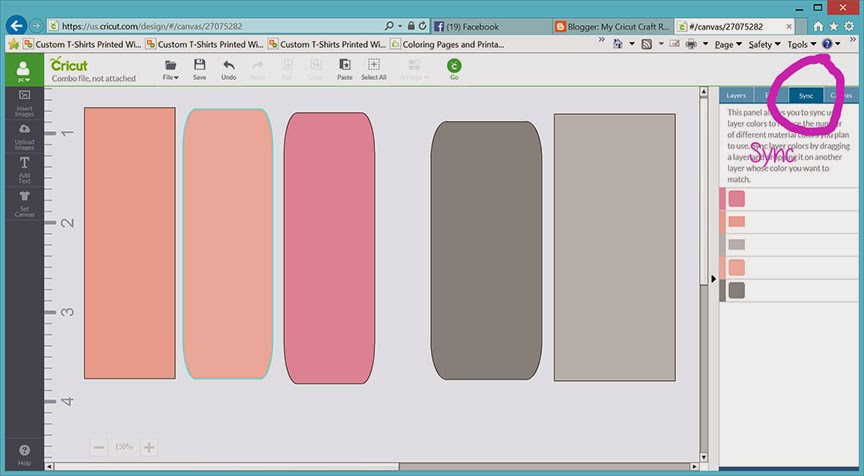
Task: Go forward in the browser
Action: [x=36, y=25]
